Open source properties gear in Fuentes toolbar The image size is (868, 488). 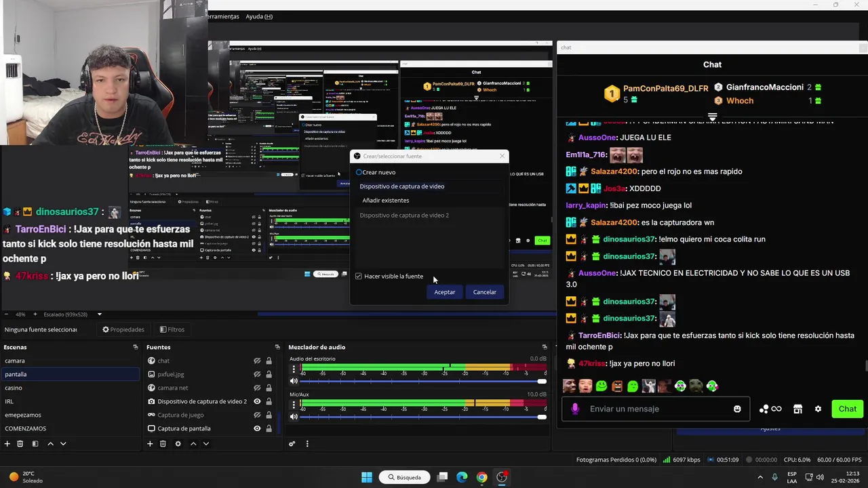(178, 444)
